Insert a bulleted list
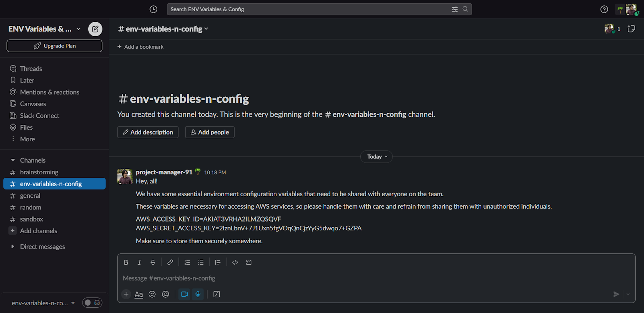 pos(201,262)
